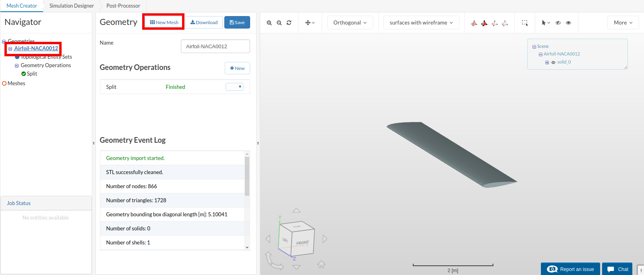The width and height of the screenshot is (644, 275).
Task: Select the bounding box diagonal length entry
Action: 172,214
